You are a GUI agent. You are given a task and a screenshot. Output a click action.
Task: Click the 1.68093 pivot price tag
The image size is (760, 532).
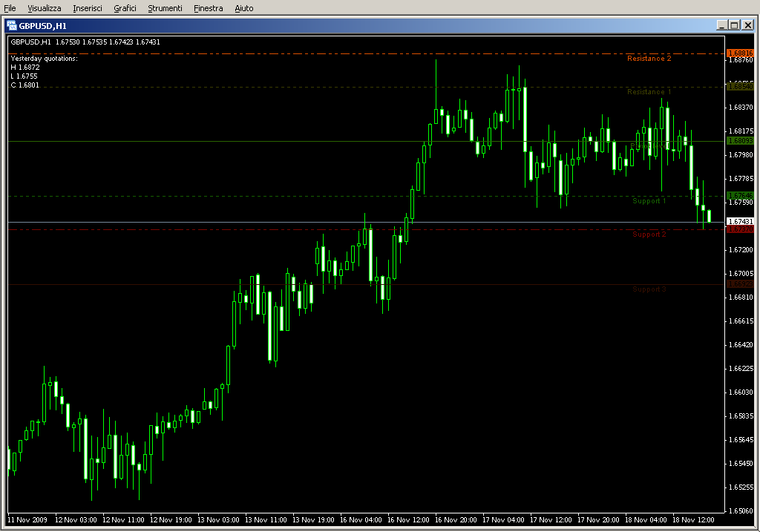coord(740,141)
